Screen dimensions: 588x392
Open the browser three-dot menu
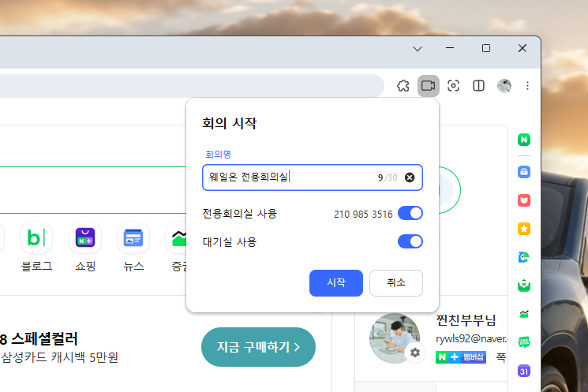tap(527, 86)
